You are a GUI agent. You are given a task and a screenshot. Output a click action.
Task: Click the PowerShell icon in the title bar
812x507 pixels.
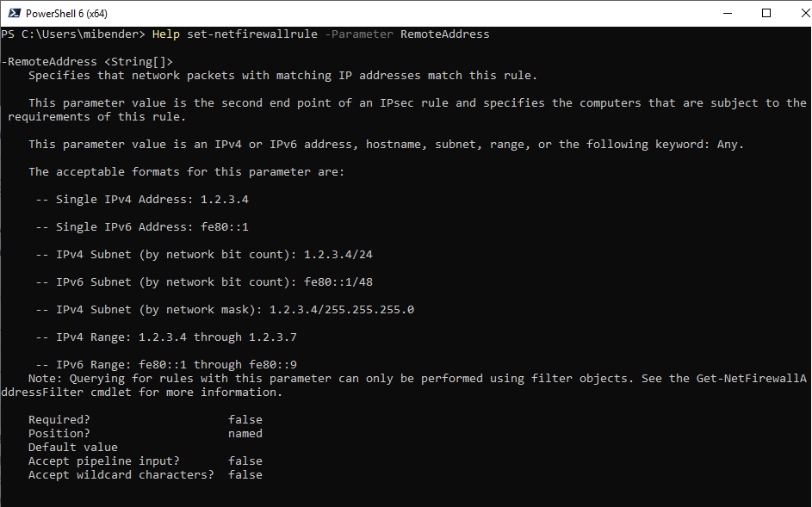[13, 13]
